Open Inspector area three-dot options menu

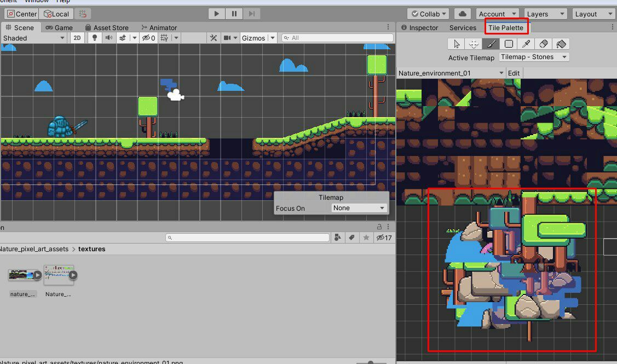click(x=612, y=27)
